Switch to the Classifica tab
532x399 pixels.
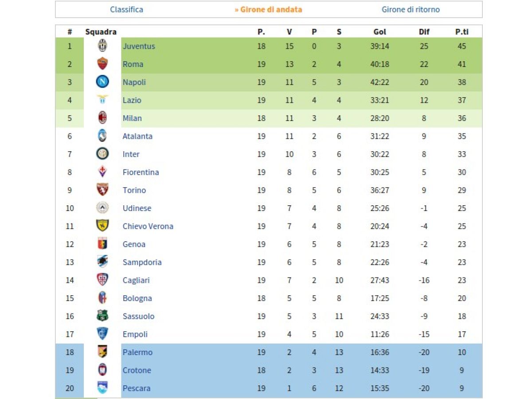(x=126, y=9)
